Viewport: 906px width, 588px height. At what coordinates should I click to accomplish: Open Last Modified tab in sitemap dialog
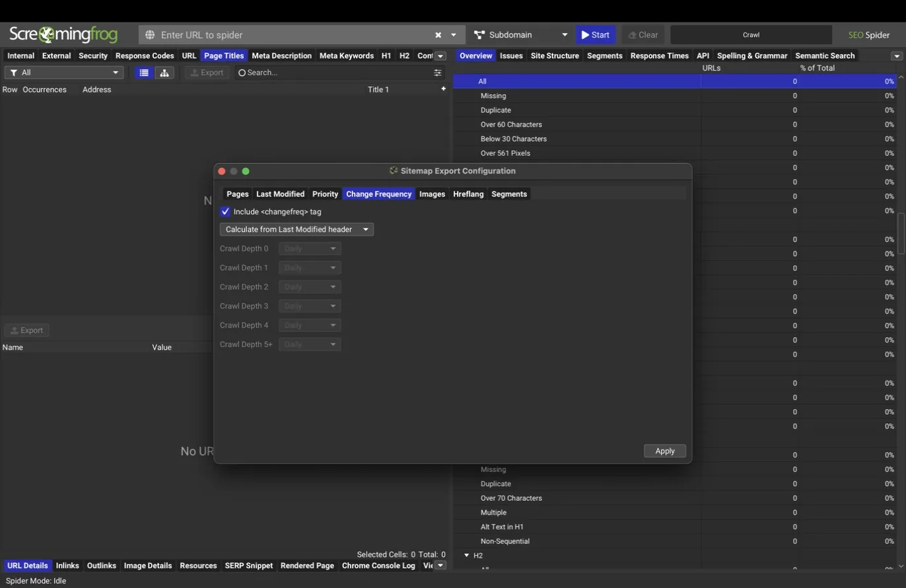coord(280,194)
